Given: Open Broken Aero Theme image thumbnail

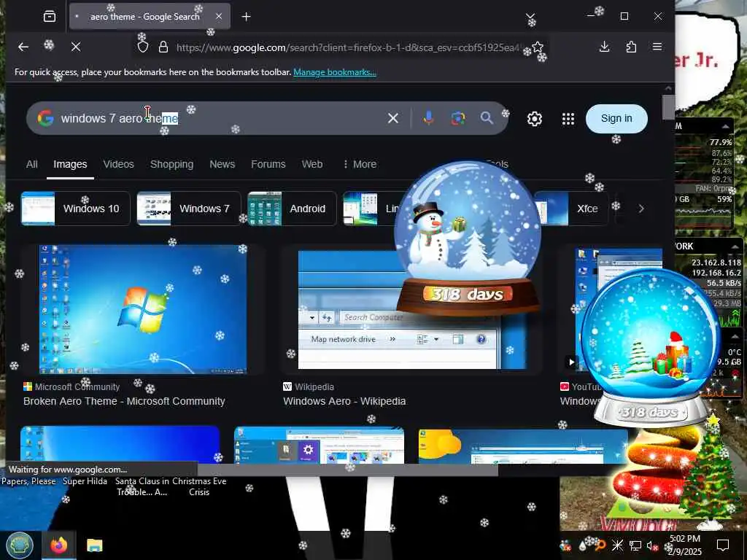Looking at the screenshot, I should pos(143,309).
